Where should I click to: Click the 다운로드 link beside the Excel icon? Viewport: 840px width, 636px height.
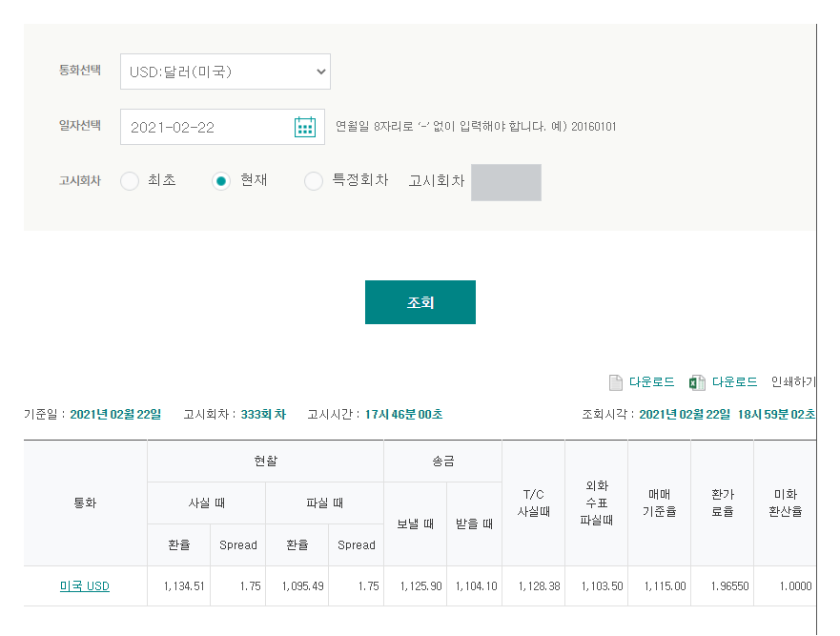coord(734,382)
